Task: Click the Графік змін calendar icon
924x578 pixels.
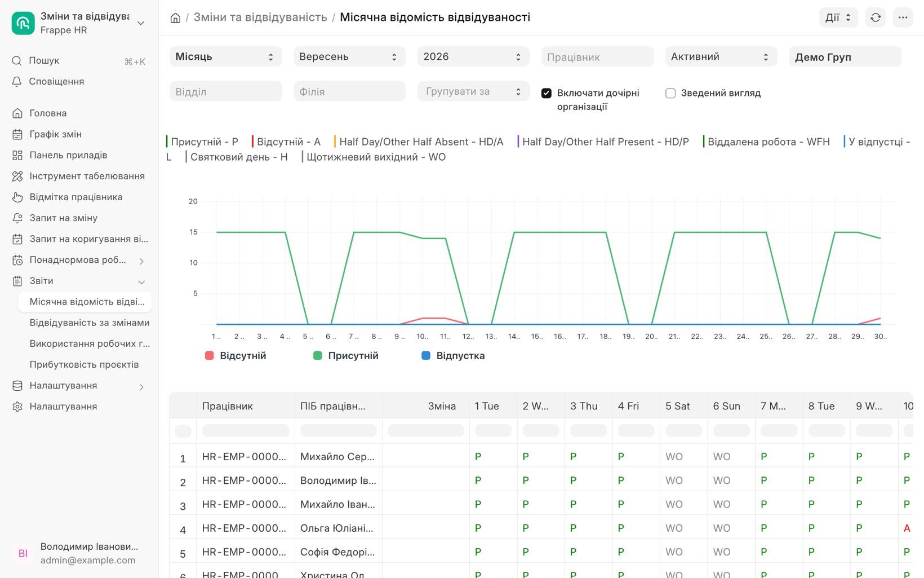Action: pyautogui.click(x=17, y=134)
